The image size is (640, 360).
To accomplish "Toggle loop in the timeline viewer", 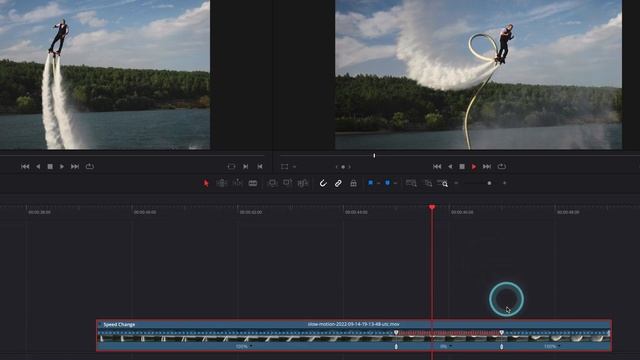I will tap(502, 167).
